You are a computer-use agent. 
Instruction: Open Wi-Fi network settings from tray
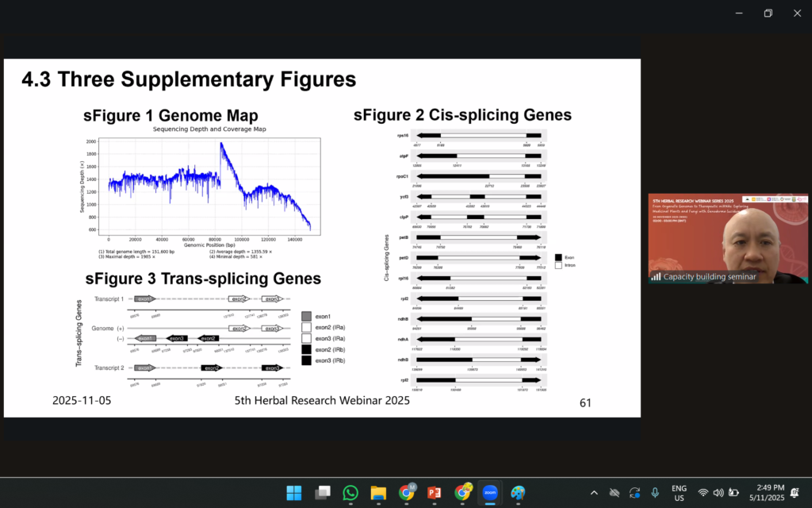coord(703,493)
